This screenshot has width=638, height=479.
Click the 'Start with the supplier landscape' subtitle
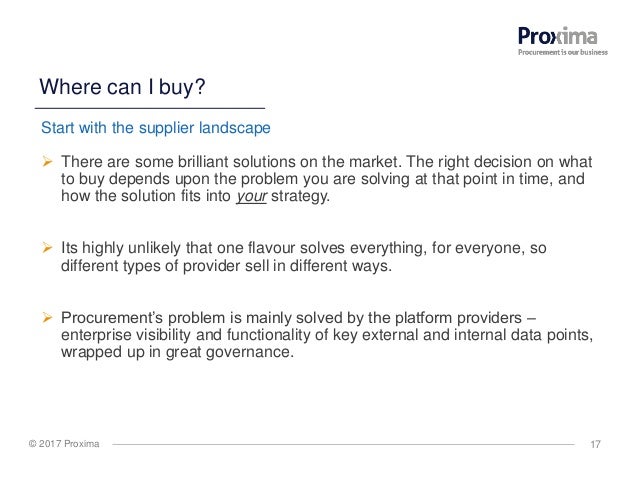(x=154, y=130)
